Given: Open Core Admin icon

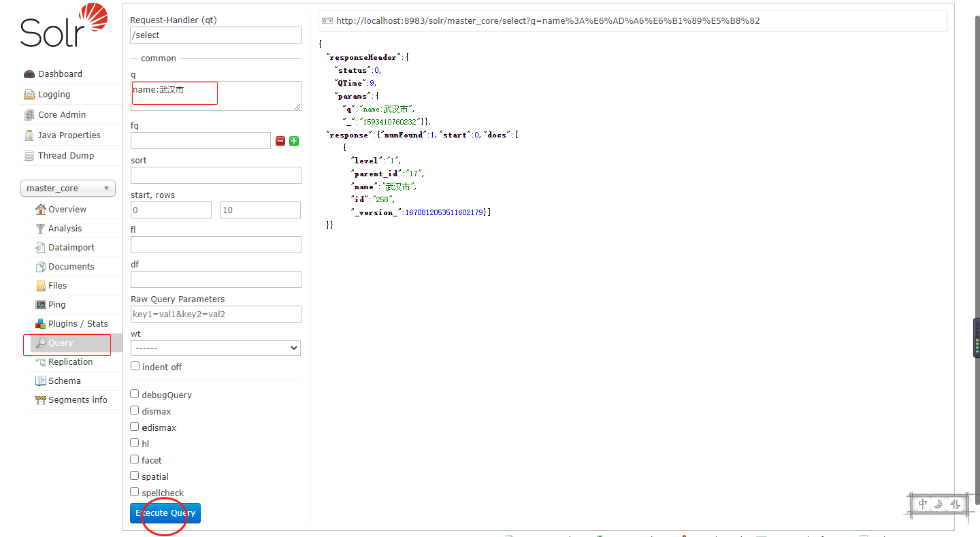Looking at the screenshot, I should (x=29, y=115).
